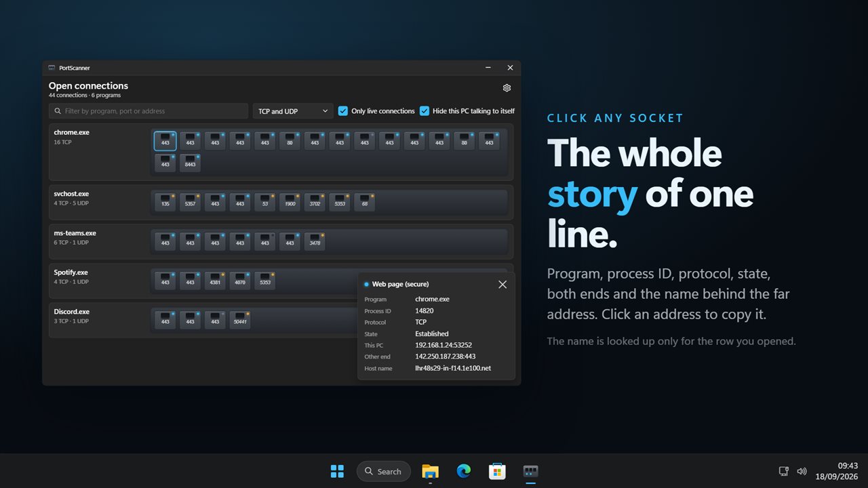Image resolution: width=868 pixels, height=488 pixels.
Task: Open Microsoft Store from the taskbar
Action: click(x=497, y=471)
